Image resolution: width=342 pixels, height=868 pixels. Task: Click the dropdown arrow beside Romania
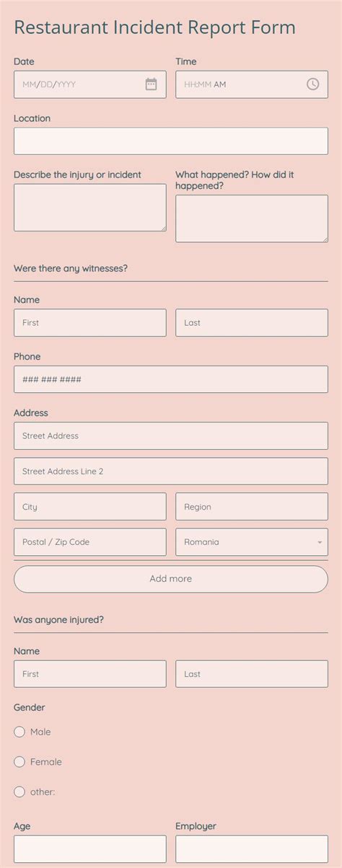click(320, 542)
